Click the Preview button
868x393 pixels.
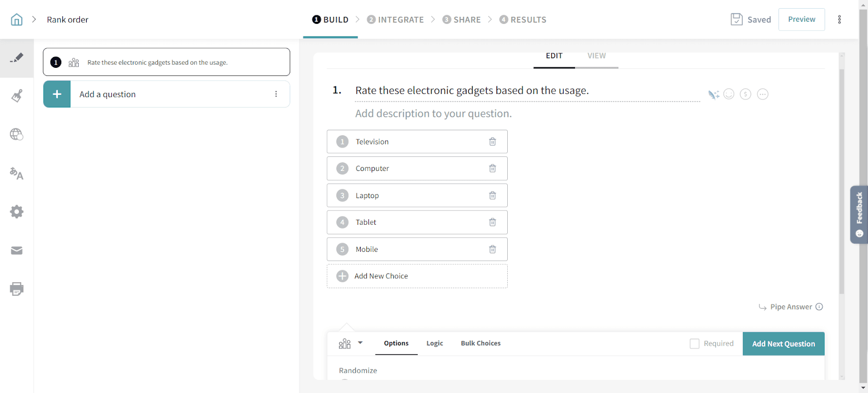(x=801, y=20)
